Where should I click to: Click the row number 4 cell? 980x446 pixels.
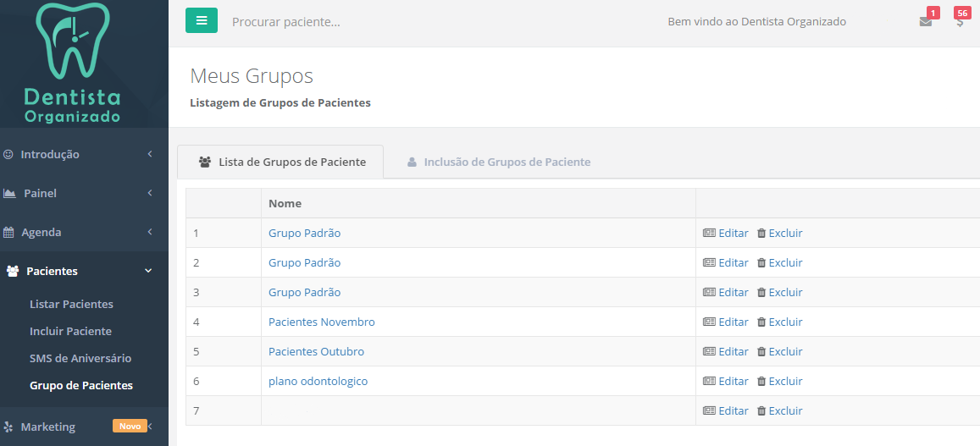click(x=224, y=322)
